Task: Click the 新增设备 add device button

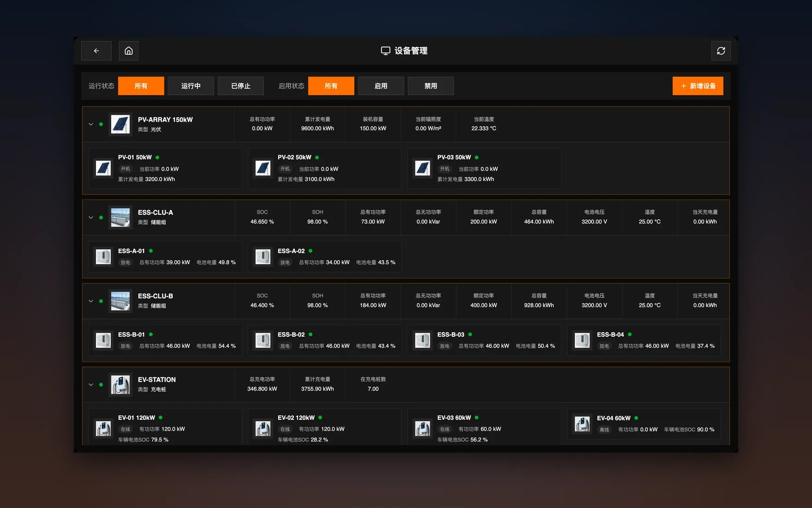Action: tap(698, 86)
